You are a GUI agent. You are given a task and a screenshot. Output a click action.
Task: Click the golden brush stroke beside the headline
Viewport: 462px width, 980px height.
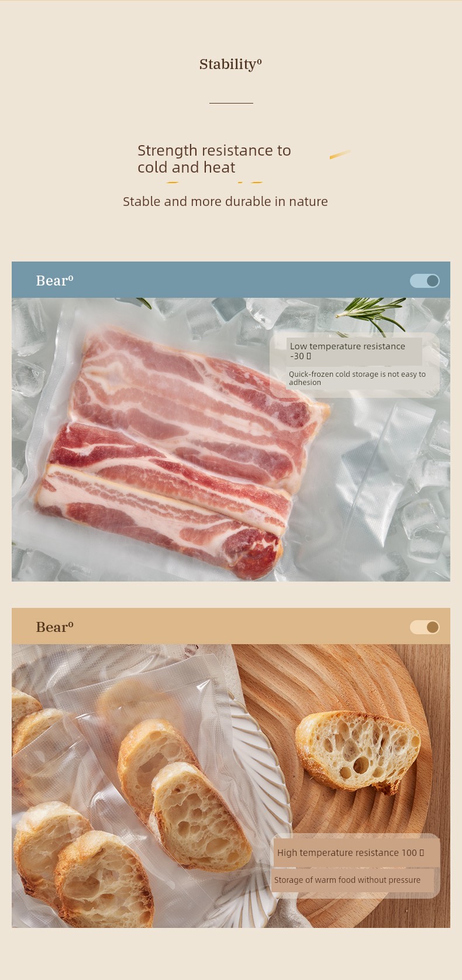coord(340,154)
